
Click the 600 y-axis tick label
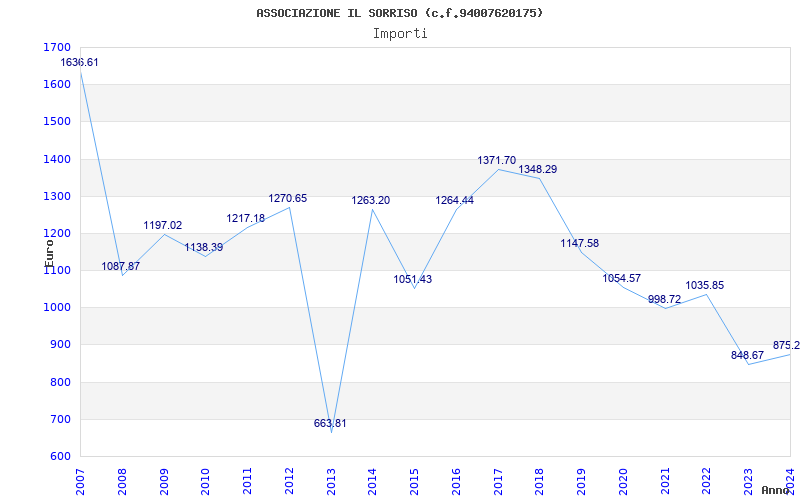(x=60, y=457)
